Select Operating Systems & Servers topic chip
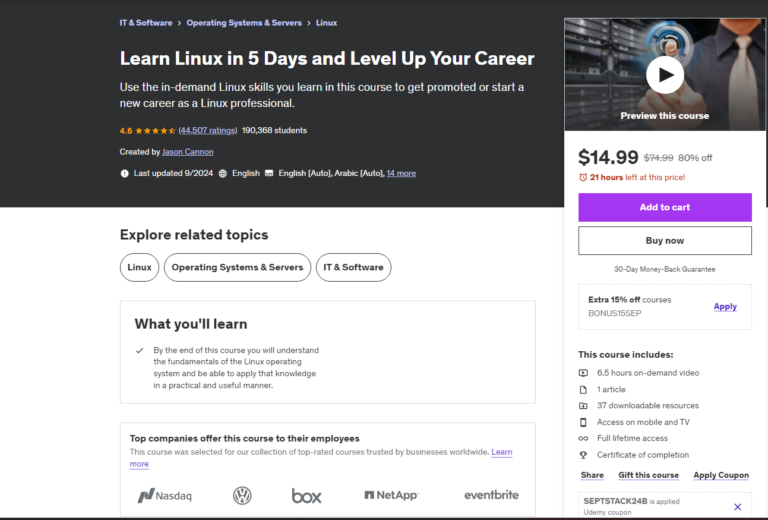The width and height of the screenshot is (768, 520). (x=238, y=267)
